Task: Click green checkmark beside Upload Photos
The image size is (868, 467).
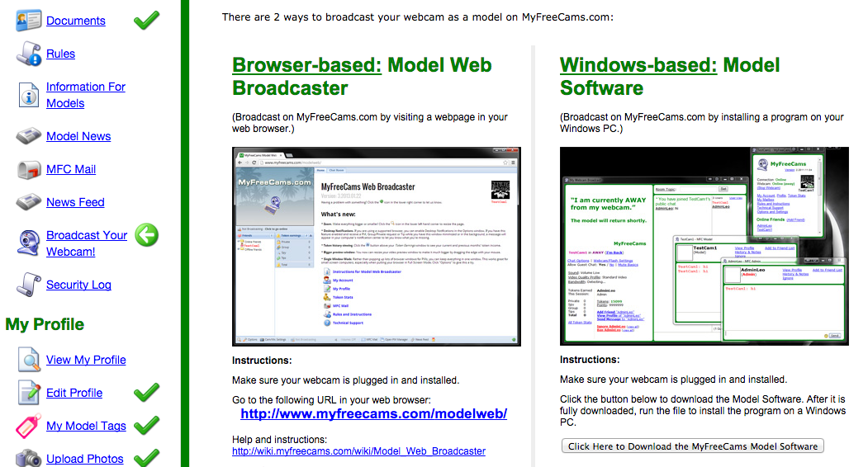Action: click(x=147, y=458)
